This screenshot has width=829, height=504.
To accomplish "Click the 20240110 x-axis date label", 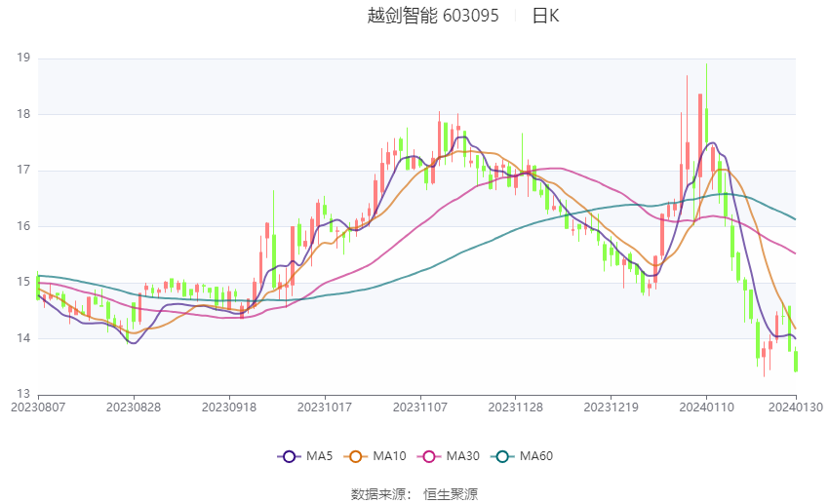I will pyautogui.click(x=707, y=407).
